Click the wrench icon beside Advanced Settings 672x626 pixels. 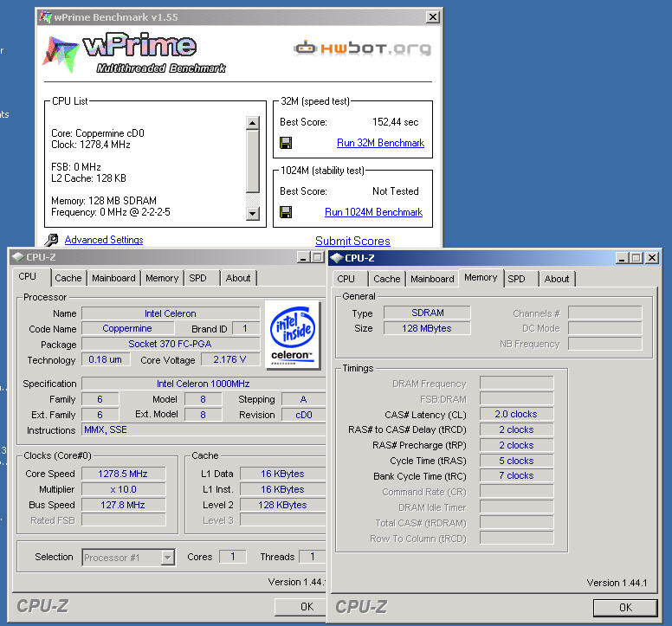(51, 240)
